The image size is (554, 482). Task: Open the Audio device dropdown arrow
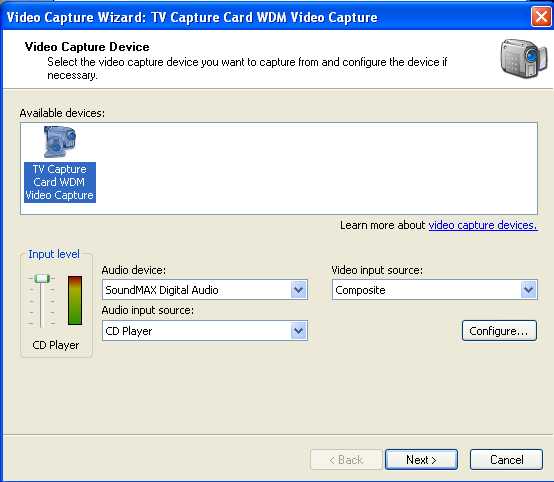(299, 290)
